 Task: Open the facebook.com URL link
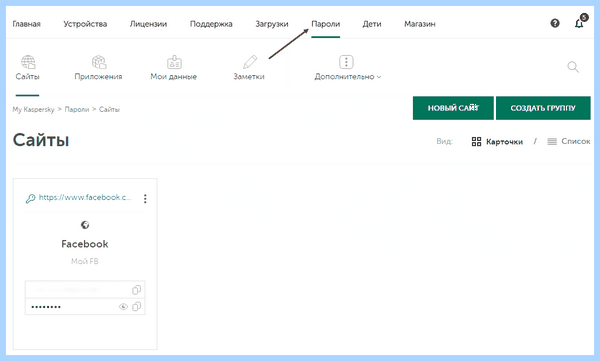85,198
